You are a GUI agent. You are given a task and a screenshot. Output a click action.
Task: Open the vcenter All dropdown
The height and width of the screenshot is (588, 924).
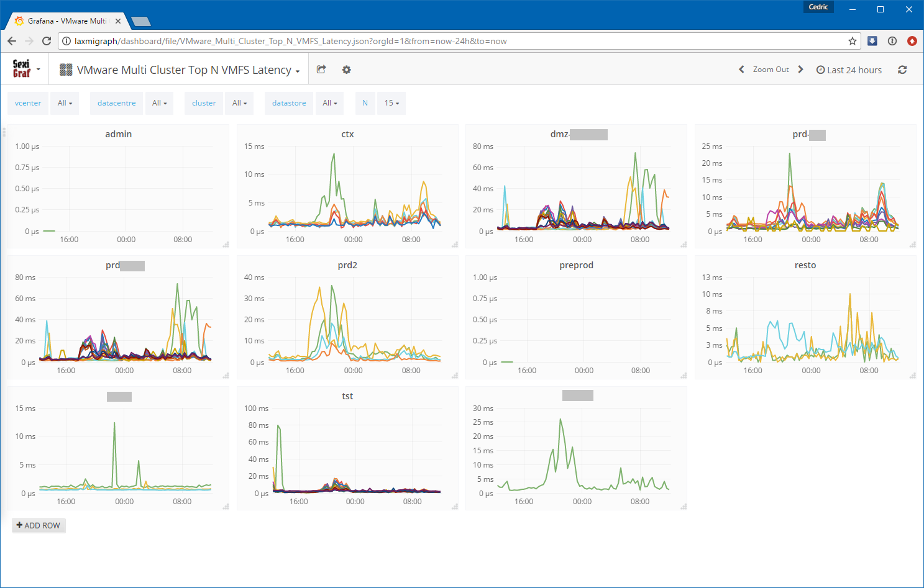coord(65,103)
